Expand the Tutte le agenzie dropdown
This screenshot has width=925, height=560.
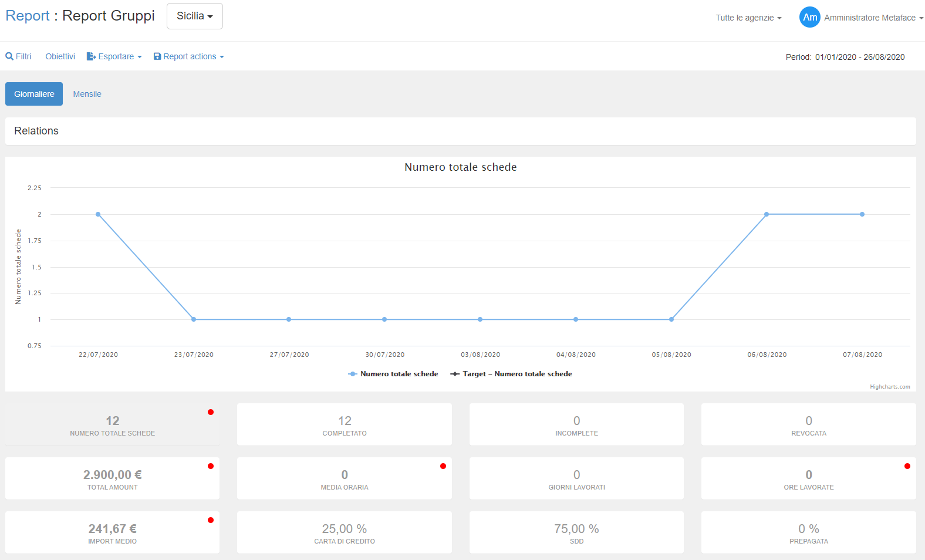click(748, 18)
